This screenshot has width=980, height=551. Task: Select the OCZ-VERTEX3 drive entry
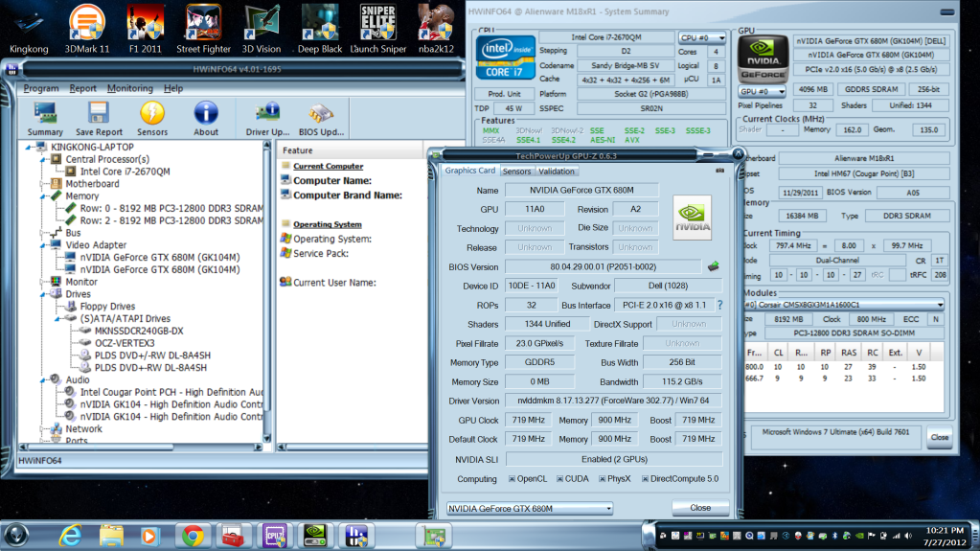125,343
